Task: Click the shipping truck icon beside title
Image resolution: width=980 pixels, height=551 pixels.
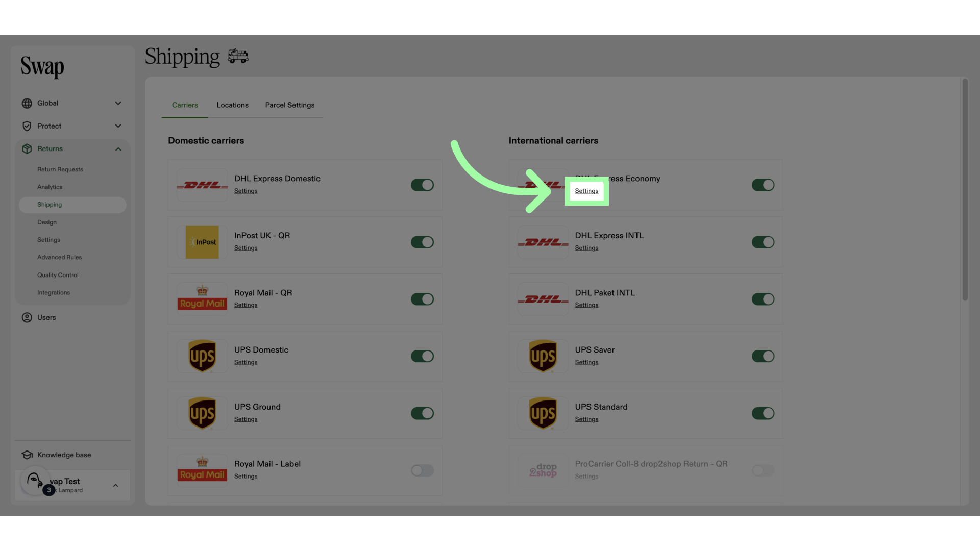Action: tap(238, 56)
